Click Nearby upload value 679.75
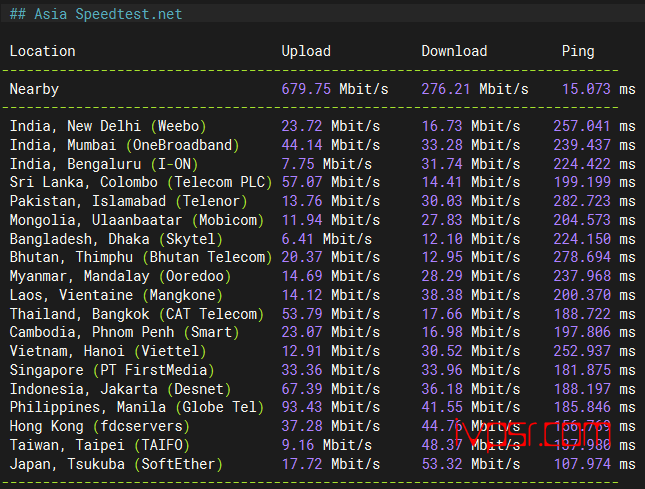645x489 pixels. coord(306,89)
